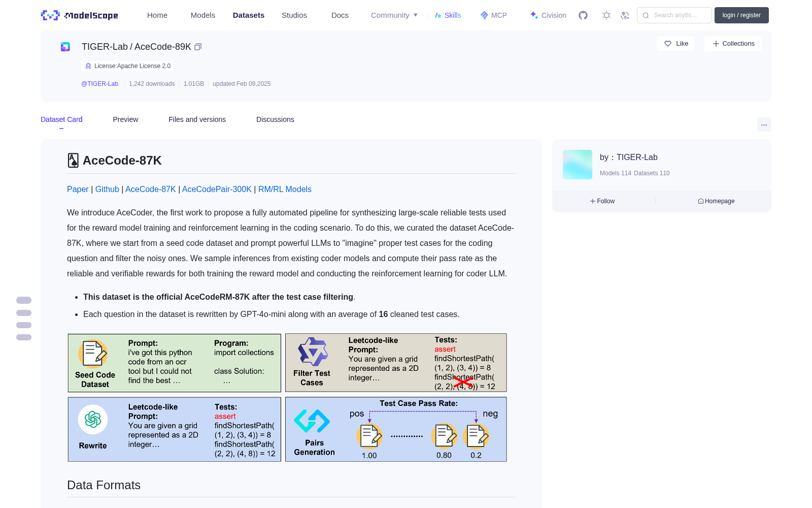Click the License: Apache License 2.0 badge

click(127, 66)
